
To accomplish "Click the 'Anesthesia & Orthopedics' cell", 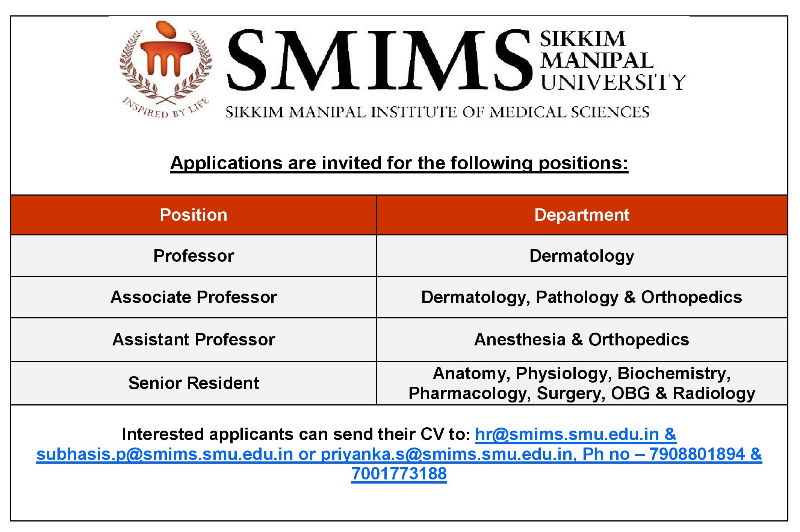I will point(582,340).
